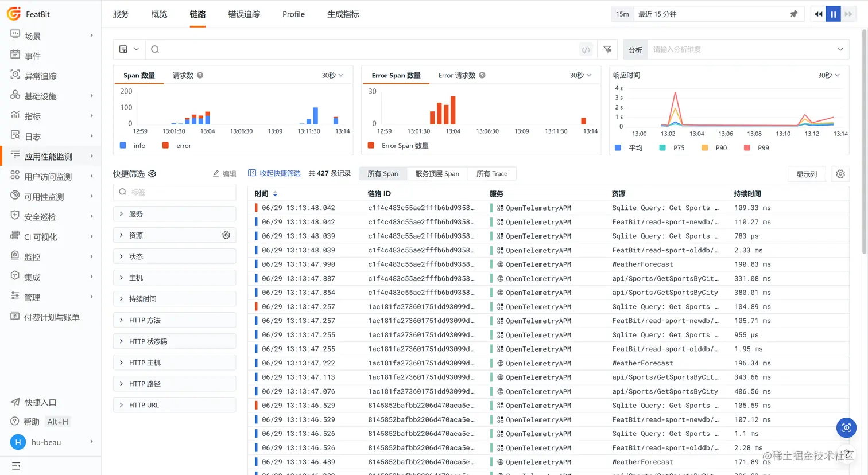This screenshot has width=868, height=475.
Task: Open the code query mode icon
Action: (586, 50)
